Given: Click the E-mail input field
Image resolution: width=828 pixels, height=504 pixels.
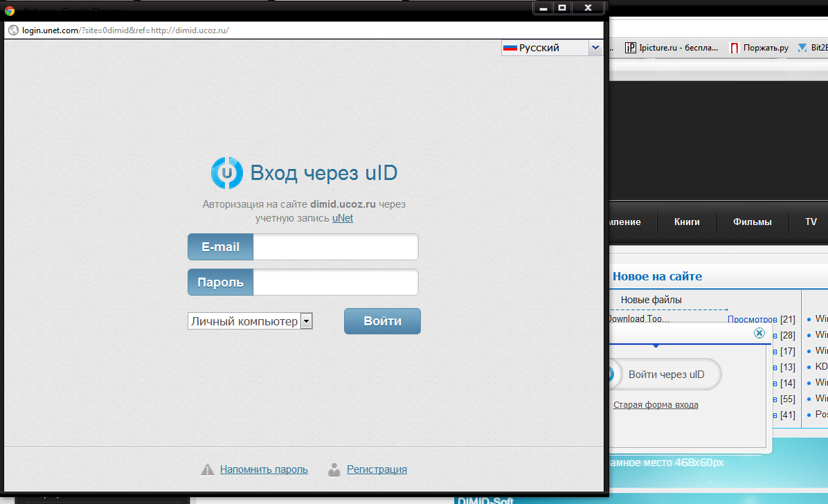Looking at the screenshot, I should coord(336,246).
